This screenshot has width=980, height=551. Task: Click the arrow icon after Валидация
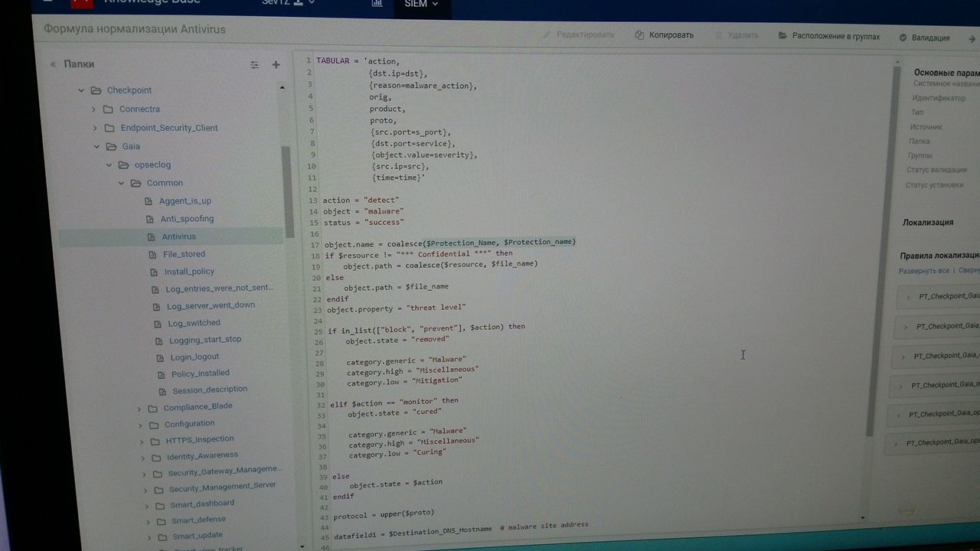pyautogui.click(x=972, y=39)
